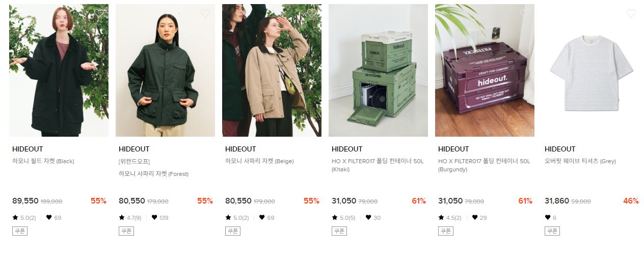Click the 쿠폰 badge under the Forest jacket
This screenshot has height=254, width=644.
[x=126, y=231]
